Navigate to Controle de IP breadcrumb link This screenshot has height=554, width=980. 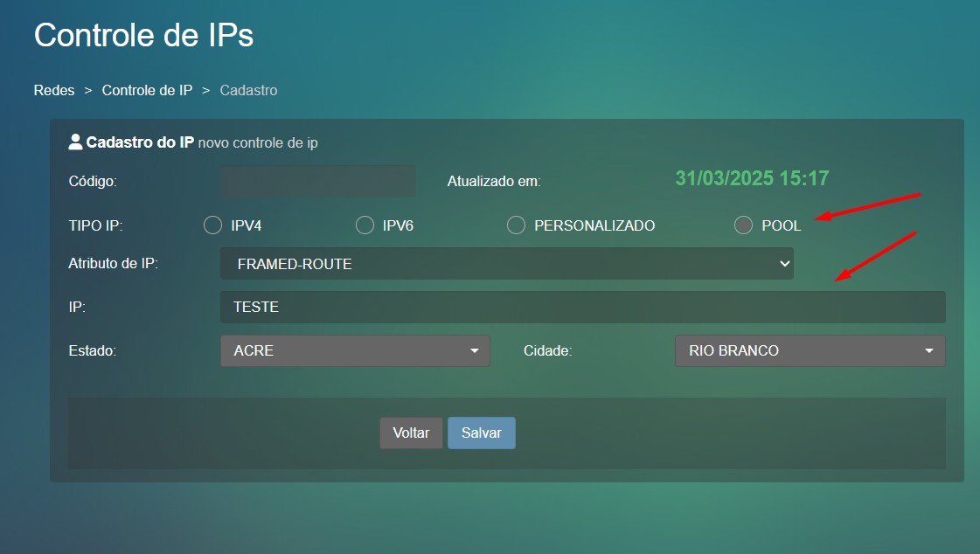pos(147,90)
